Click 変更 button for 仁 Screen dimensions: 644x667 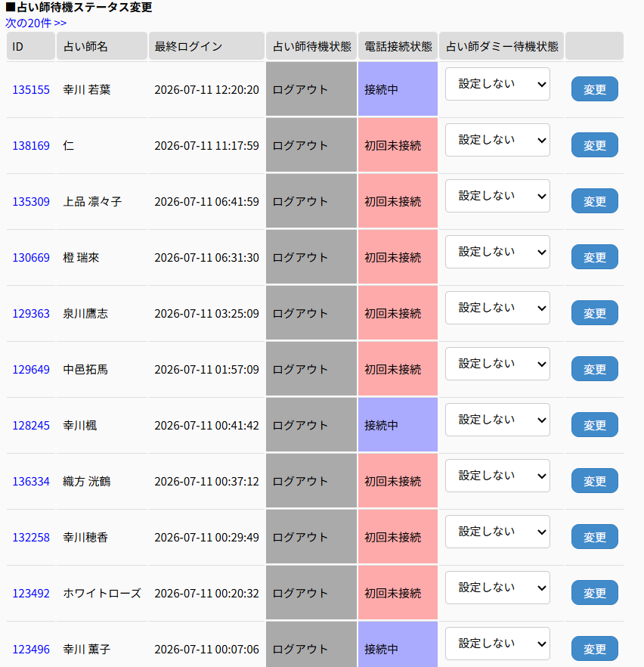coord(594,145)
